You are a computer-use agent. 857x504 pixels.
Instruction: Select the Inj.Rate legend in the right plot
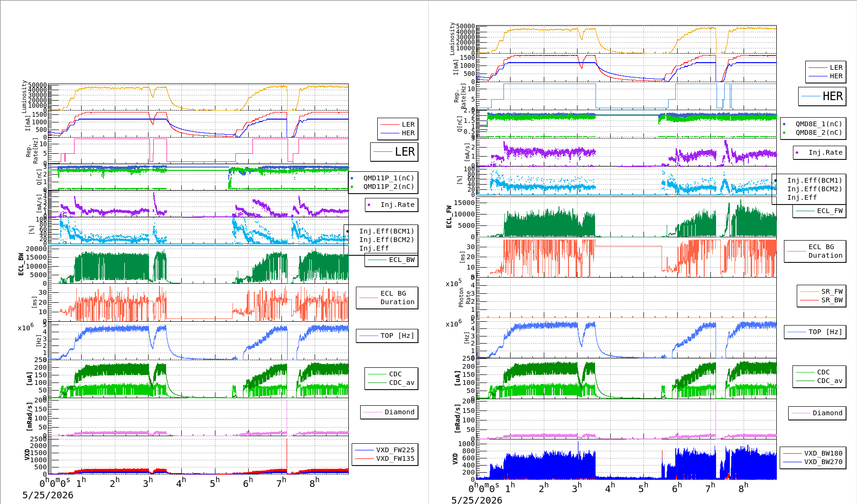click(x=820, y=152)
